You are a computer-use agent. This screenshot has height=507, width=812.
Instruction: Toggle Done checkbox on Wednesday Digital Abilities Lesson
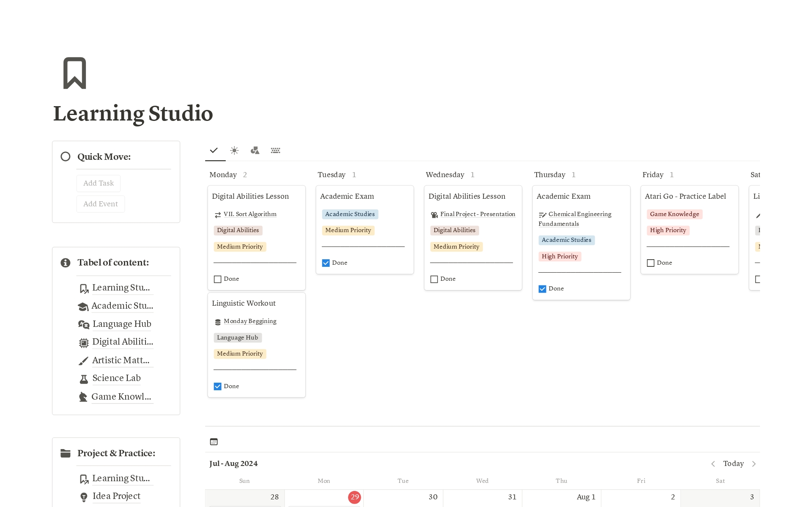pos(434,279)
